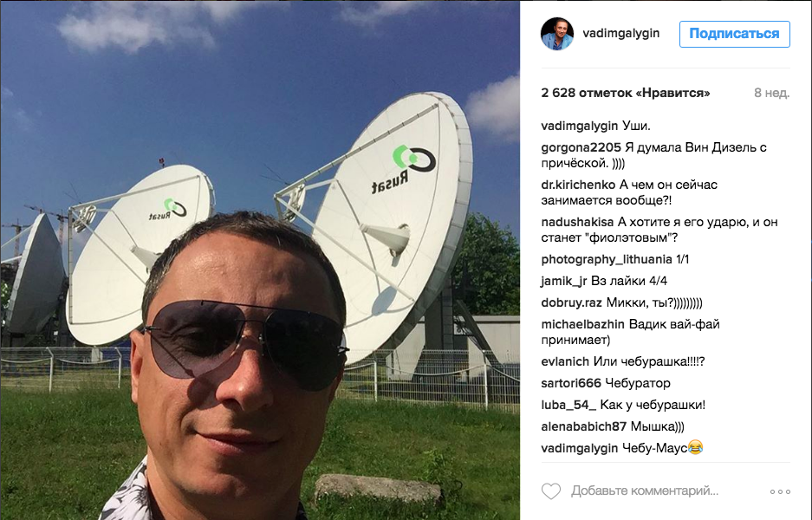Click the selfie photo with satellite dishes
This screenshot has height=520, width=812.
click(260, 260)
